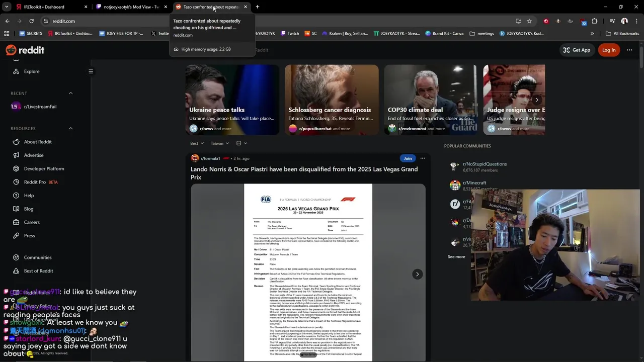Collapse the Resources section

tap(70, 128)
